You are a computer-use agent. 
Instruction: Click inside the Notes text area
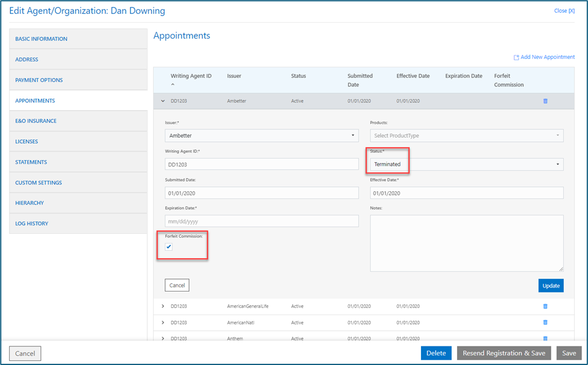(x=466, y=243)
